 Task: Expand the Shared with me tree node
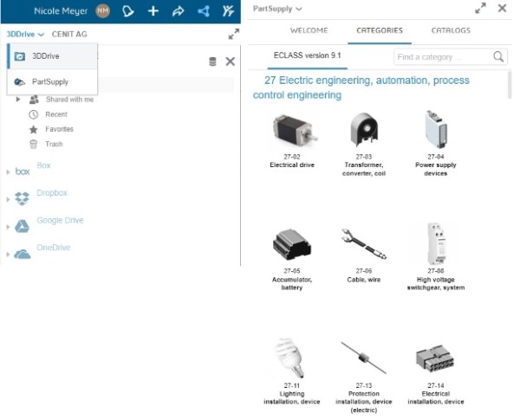click(x=18, y=99)
